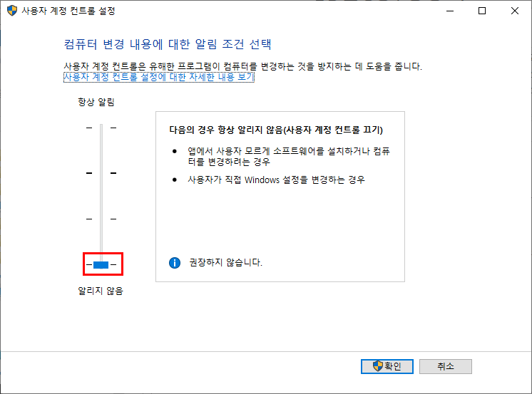This screenshot has height=394, width=532.
Task: Set slider to third tick level from top
Action: tap(101, 219)
